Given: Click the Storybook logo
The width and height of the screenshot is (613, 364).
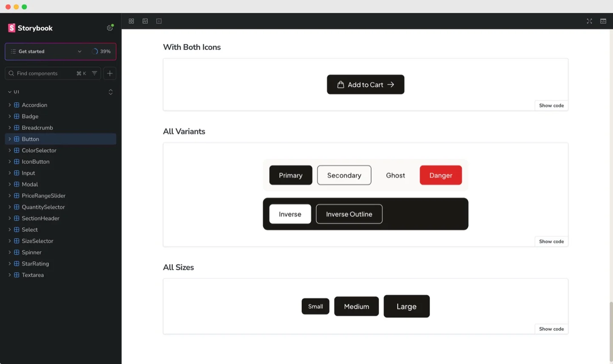Looking at the screenshot, I should point(30,28).
